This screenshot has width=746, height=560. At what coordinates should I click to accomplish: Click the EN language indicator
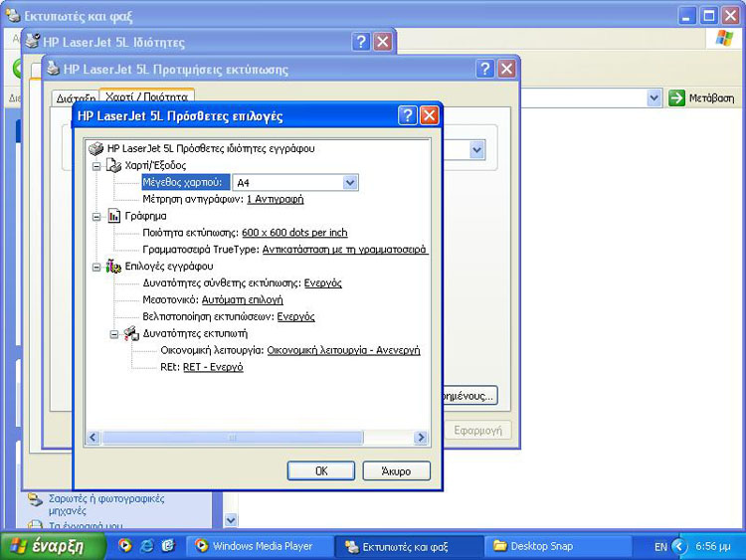point(660,547)
